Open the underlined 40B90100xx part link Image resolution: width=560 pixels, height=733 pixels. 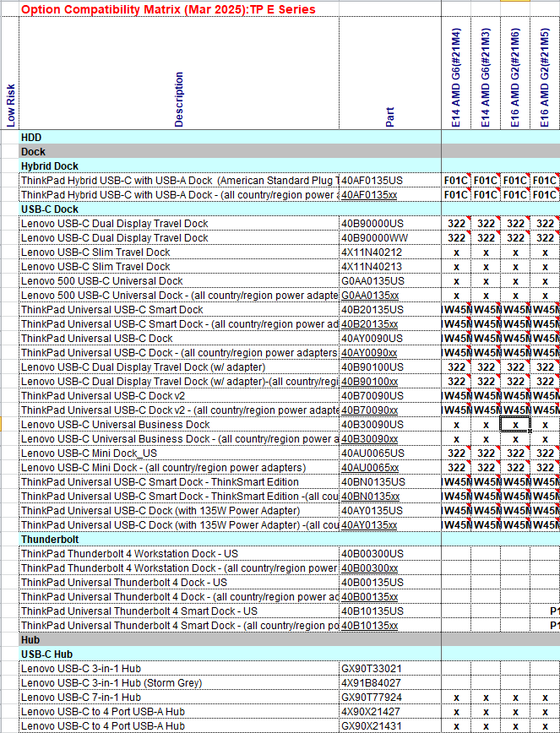(369, 382)
